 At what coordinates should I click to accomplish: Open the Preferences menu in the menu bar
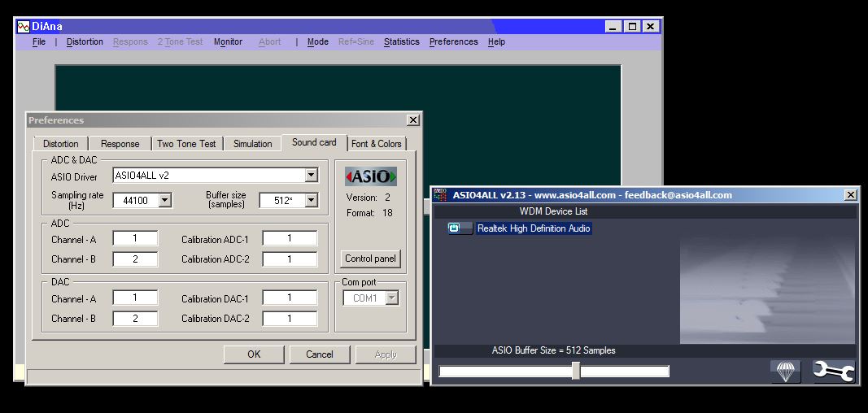[x=453, y=42]
